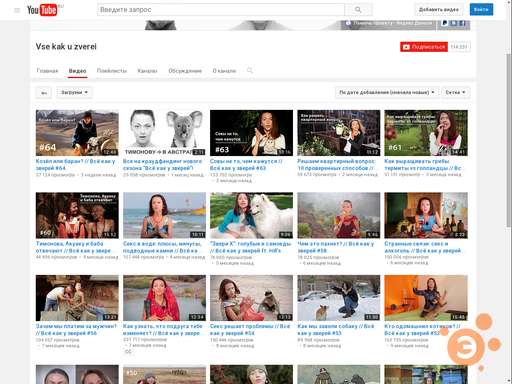Image resolution: width=512 pixels, height=384 pixels.
Task: Click the search query input field
Action: [221, 10]
